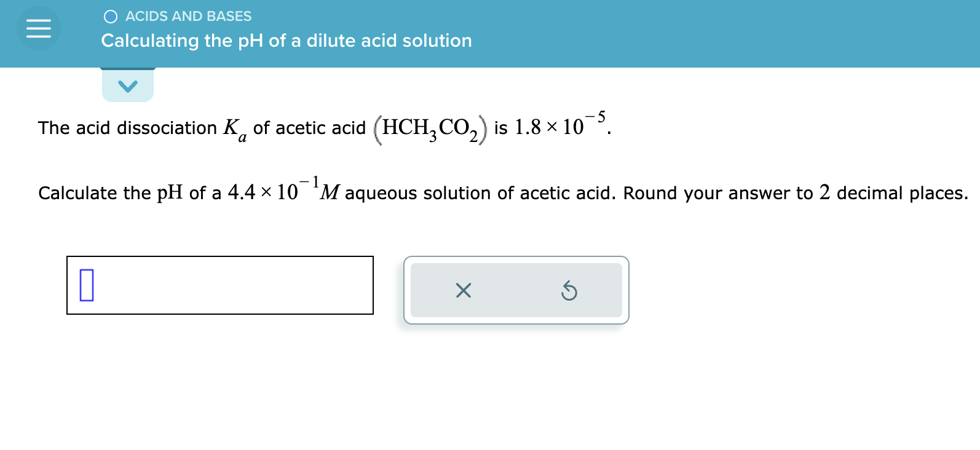980x450 pixels.
Task: Click inside the pH answer input box
Action: (220, 285)
